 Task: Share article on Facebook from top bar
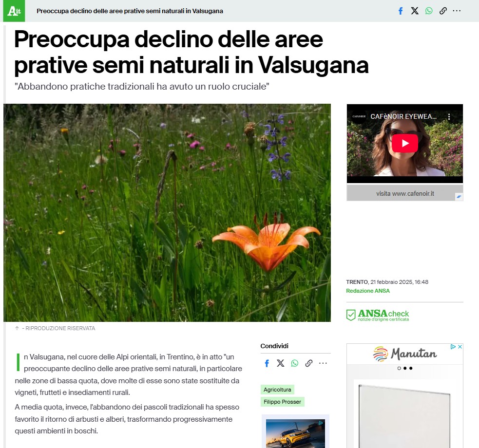click(401, 11)
